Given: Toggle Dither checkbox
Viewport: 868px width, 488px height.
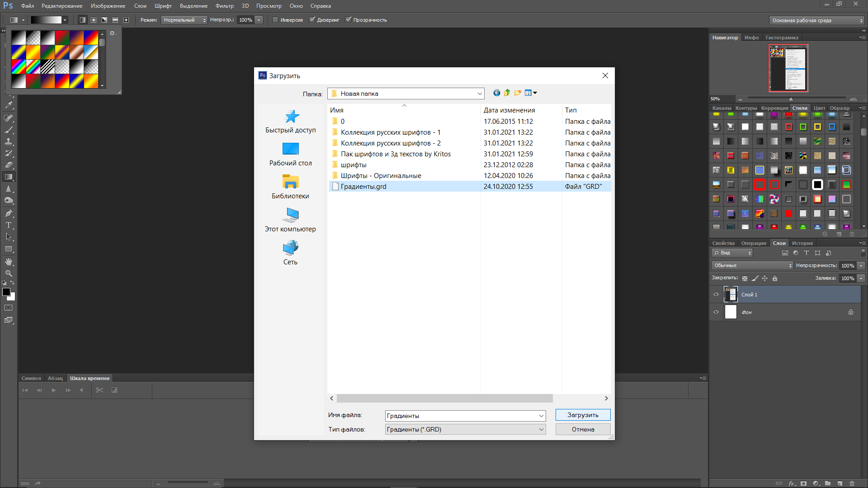Looking at the screenshot, I should [x=312, y=20].
